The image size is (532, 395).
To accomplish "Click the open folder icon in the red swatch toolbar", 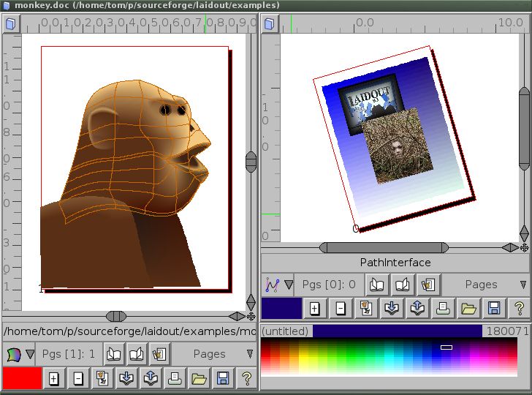I will coord(198,378).
